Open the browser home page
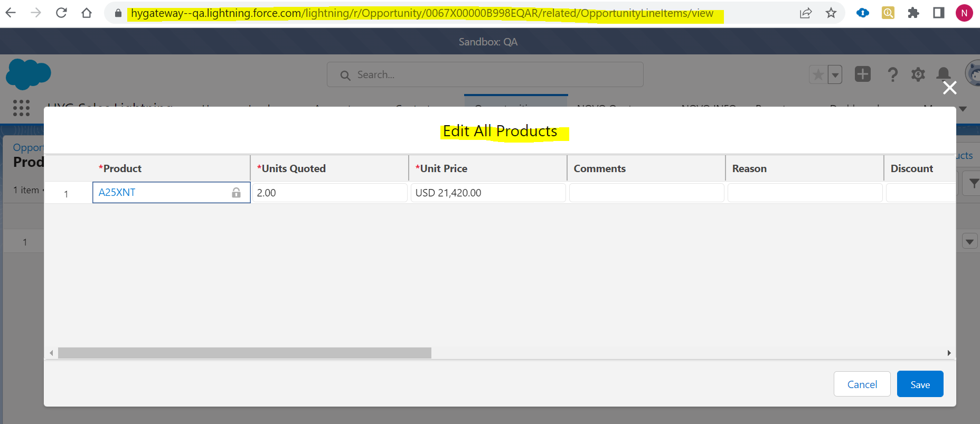The width and height of the screenshot is (980, 424). pos(87,13)
